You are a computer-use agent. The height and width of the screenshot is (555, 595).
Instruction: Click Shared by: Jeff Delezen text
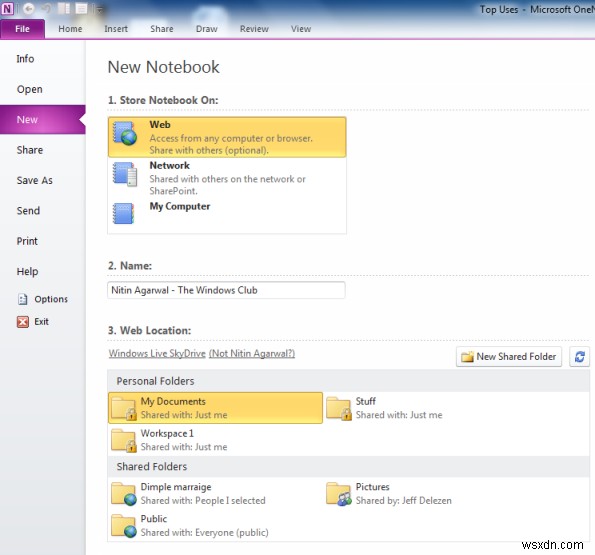pos(404,501)
